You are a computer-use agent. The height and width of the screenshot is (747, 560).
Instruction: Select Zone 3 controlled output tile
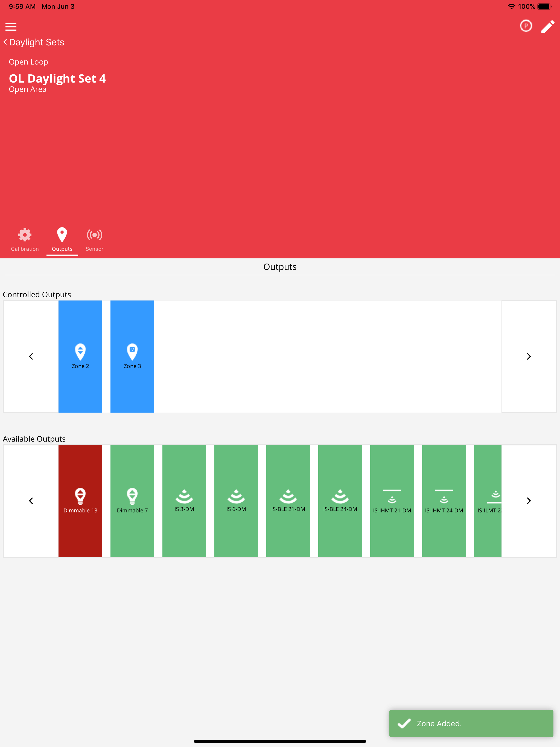click(x=132, y=356)
